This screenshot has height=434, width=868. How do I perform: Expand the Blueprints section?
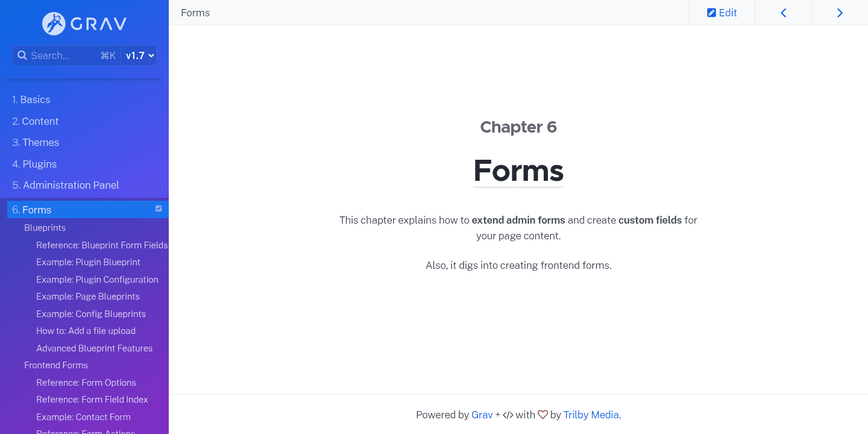pyautogui.click(x=45, y=227)
